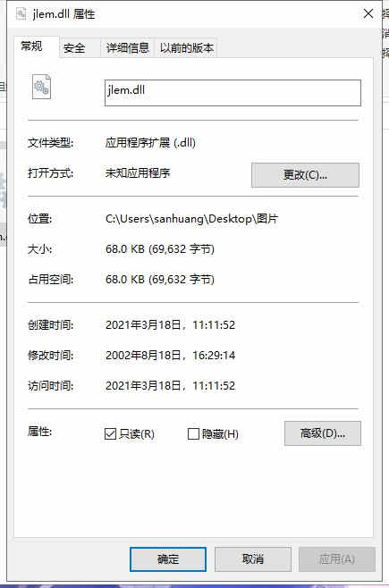Click the 隐藏(H) label text
Screen dimensions: 389x588
pos(220,434)
